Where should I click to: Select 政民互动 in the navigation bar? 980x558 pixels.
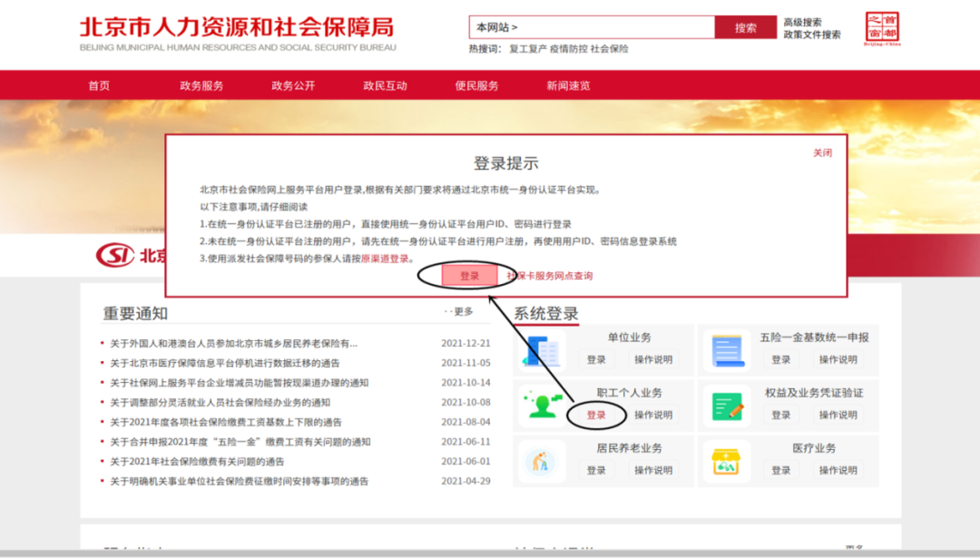point(385,85)
